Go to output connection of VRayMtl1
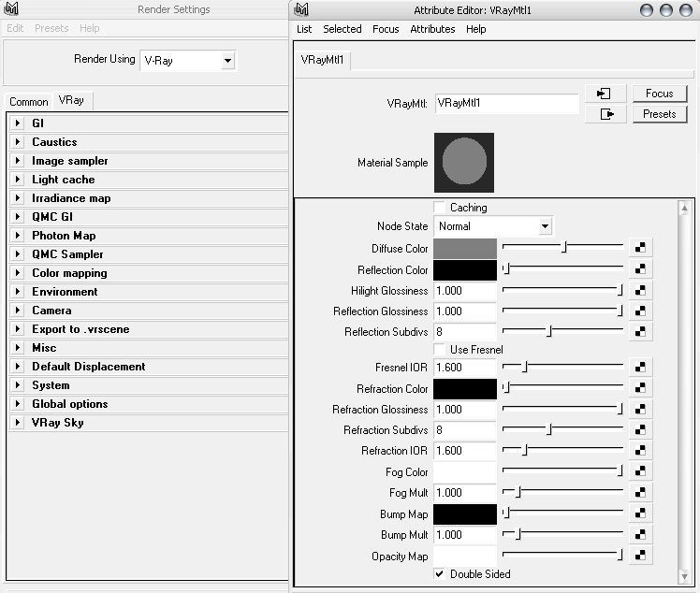This screenshot has height=593, width=700. [x=605, y=114]
